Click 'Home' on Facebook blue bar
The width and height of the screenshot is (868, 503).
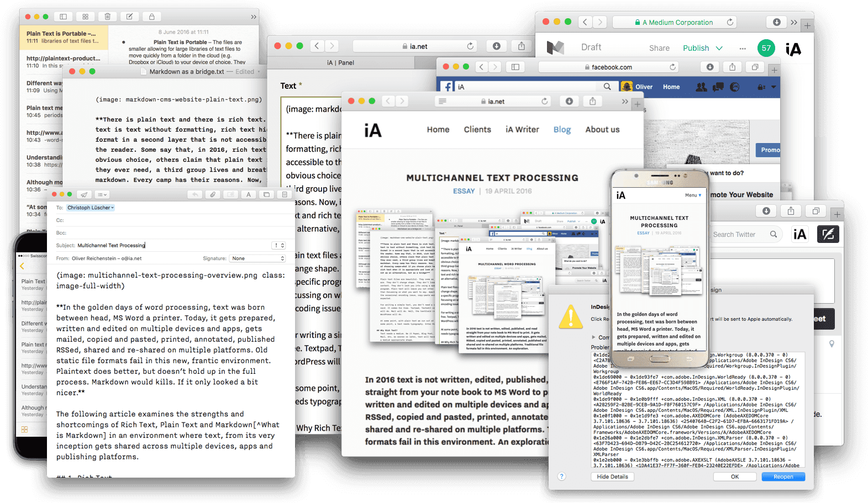tap(671, 87)
